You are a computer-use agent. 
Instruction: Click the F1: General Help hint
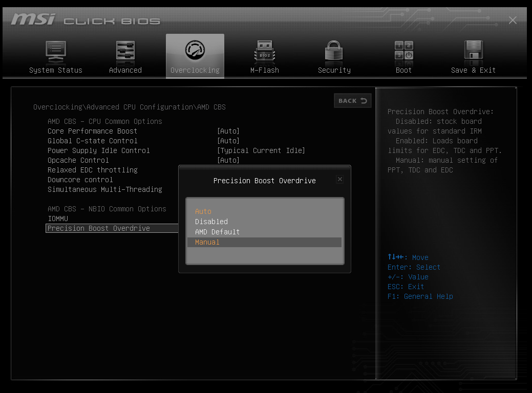pos(420,296)
